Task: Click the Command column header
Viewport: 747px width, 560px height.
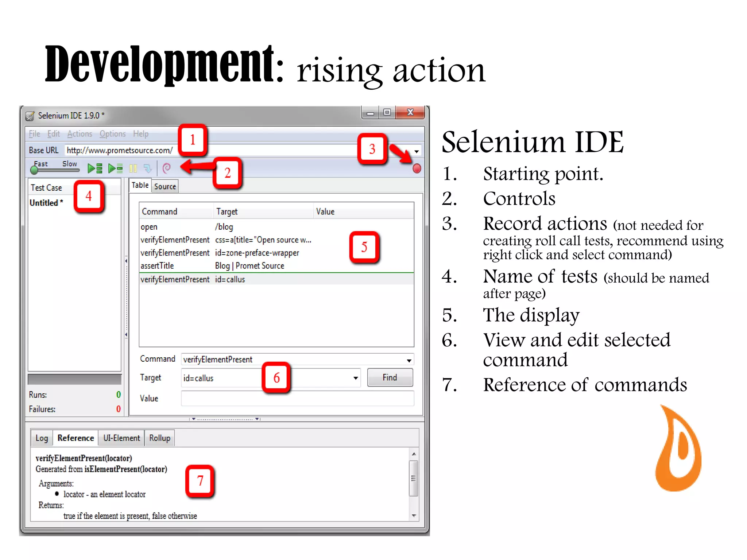Action: (x=176, y=211)
